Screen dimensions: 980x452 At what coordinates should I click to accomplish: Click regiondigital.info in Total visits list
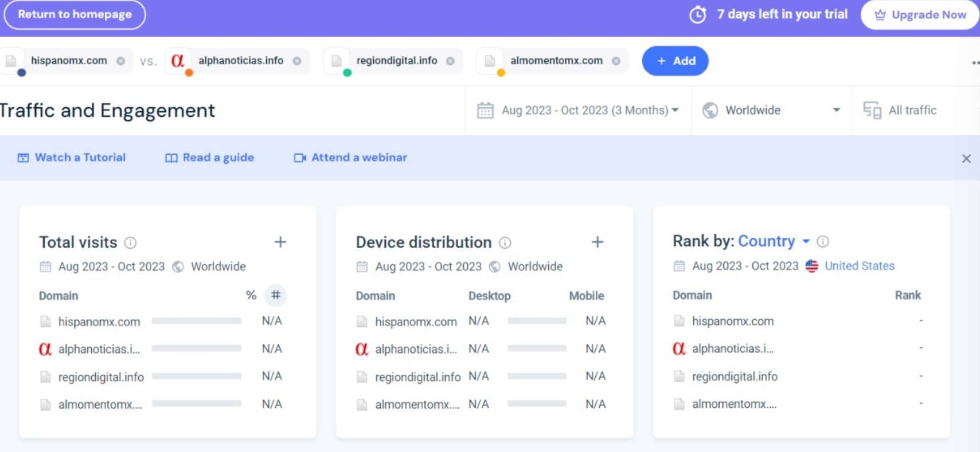tap(101, 378)
